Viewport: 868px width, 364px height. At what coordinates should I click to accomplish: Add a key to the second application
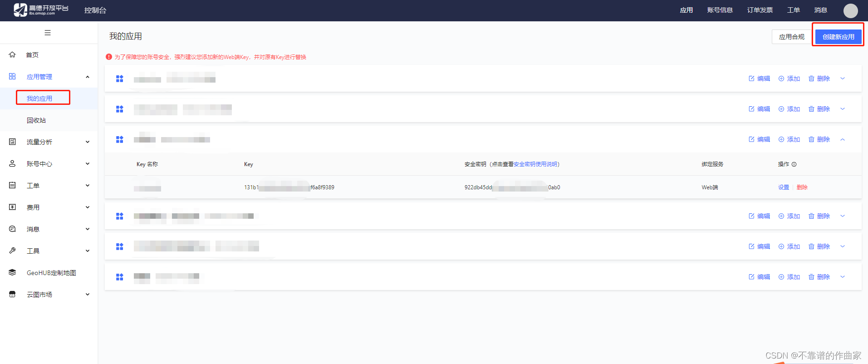(789, 109)
